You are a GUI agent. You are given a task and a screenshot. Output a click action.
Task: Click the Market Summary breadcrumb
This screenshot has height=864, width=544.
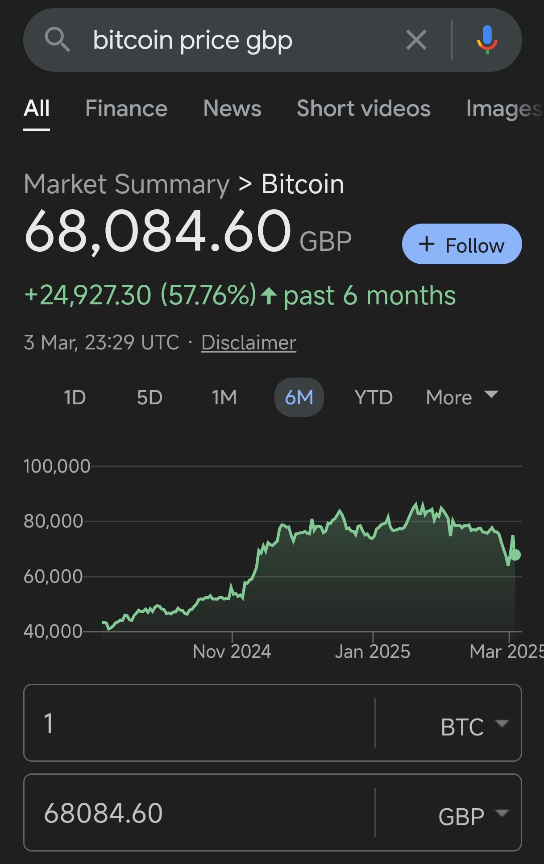[x=126, y=184]
